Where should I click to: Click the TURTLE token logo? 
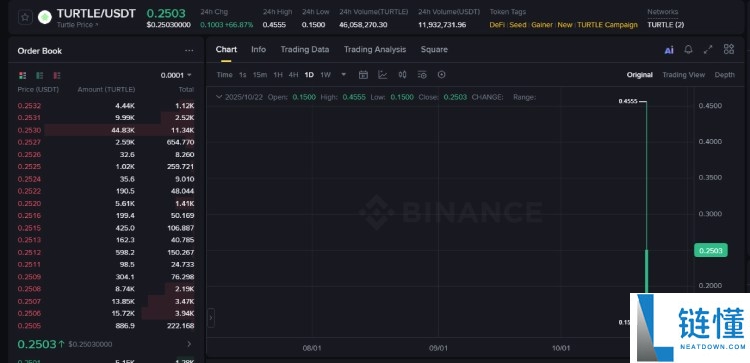(x=44, y=17)
